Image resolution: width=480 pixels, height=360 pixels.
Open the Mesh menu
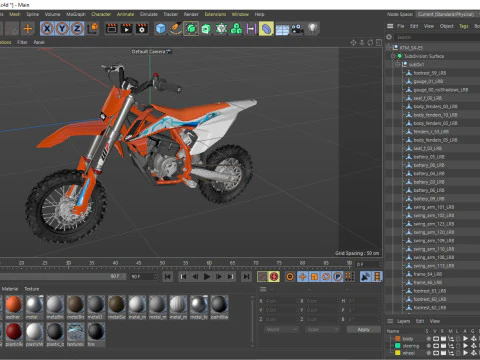tap(15, 14)
